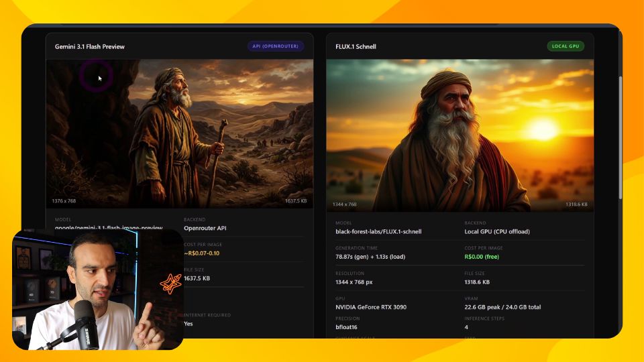The width and height of the screenshot is (644, 362).
Task: Select the 78.87s (gen) + 1.13s (load) value
Action: pos(370,257)
